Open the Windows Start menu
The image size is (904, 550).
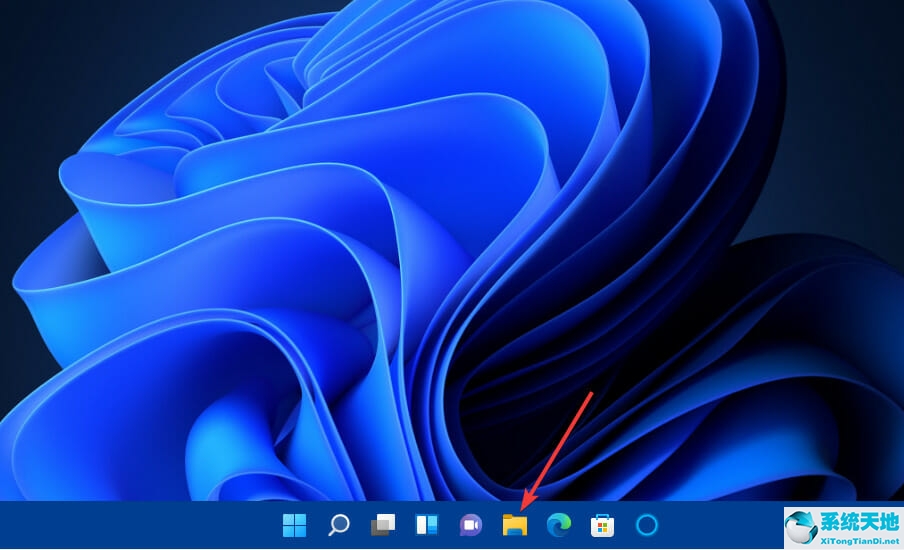[295, 525]
